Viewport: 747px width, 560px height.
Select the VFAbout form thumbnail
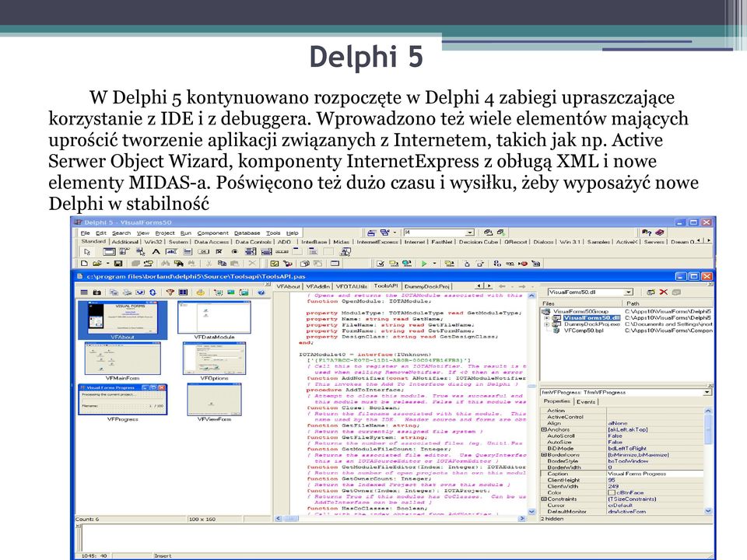(122, 320)
